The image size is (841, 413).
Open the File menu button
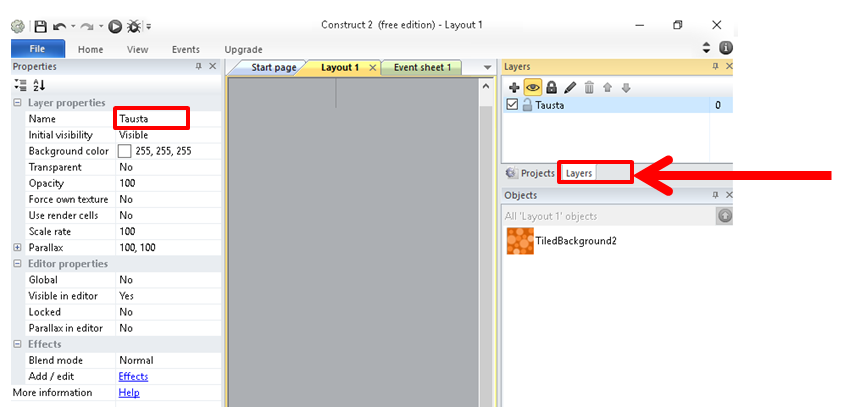pos(37,49)
